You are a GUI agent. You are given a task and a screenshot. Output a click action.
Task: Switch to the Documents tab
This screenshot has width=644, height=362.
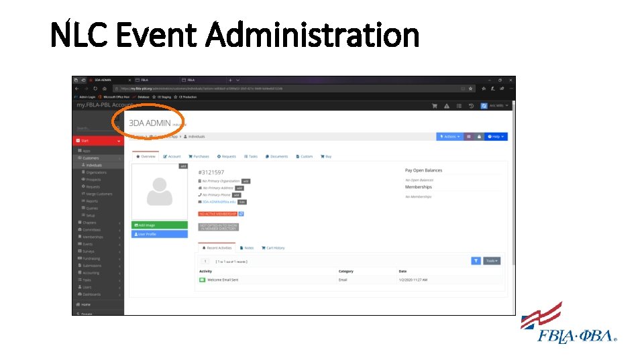tap(276, 156)
